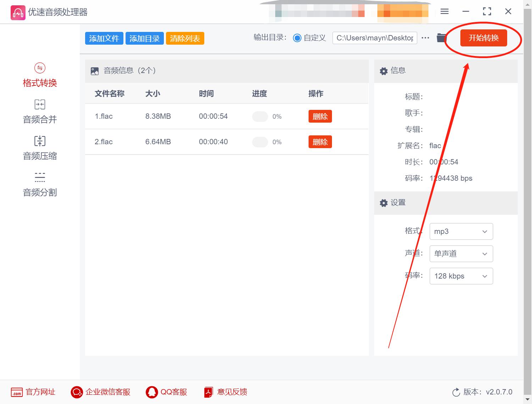Delete 2.flac using its 删除 button
The width and height of the screenshot is (532, 404).
coord(320,141)
